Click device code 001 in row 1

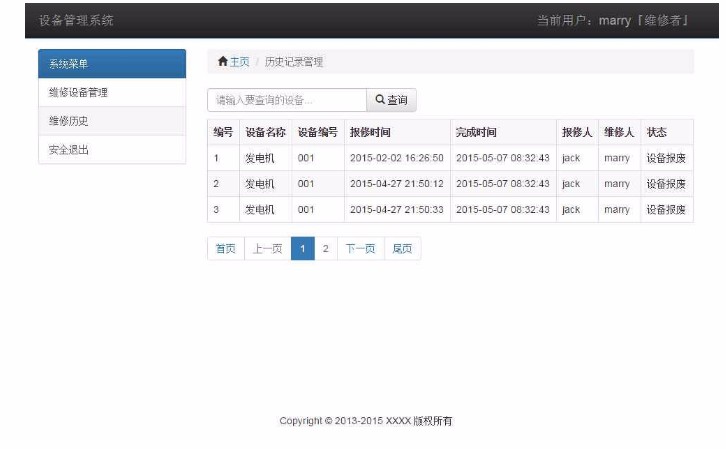pyautogui.click(x=306, y=158)
